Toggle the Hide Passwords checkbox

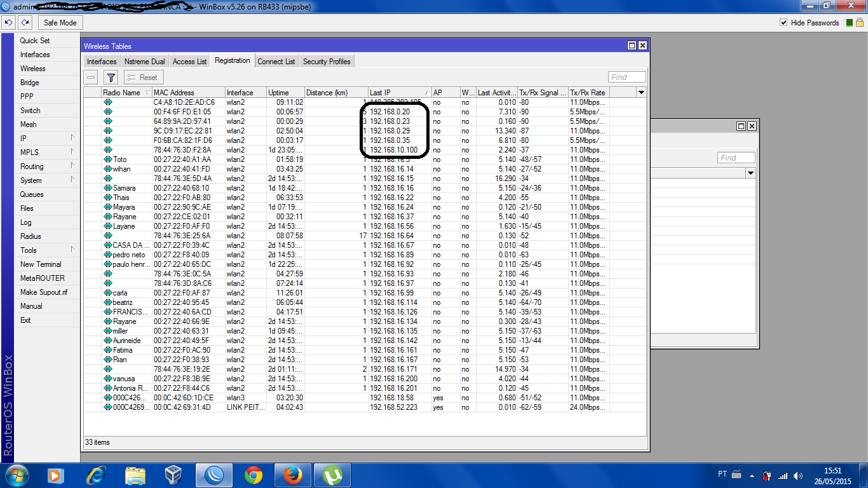[x=783, y=23]
